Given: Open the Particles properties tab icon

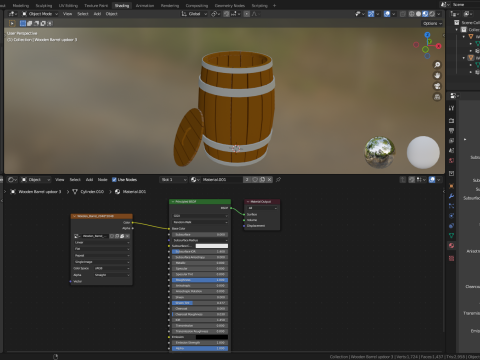Looking at the screenshot, I should click(451, 206).
